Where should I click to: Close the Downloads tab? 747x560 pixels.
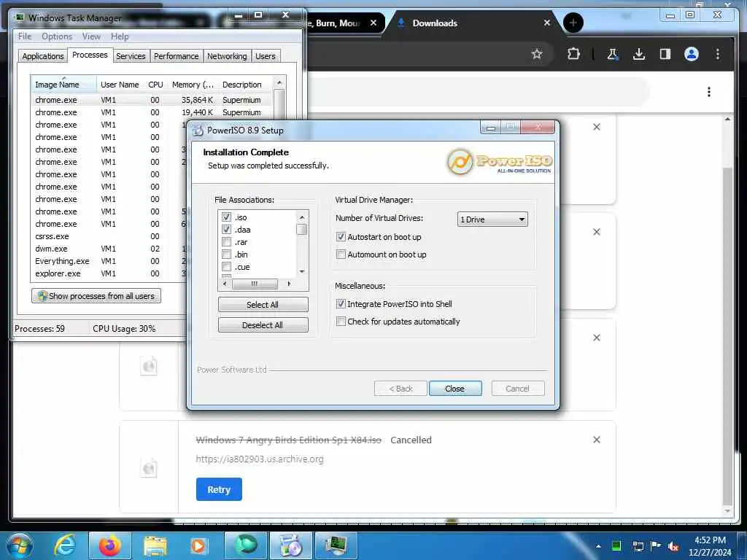[547, 23]
